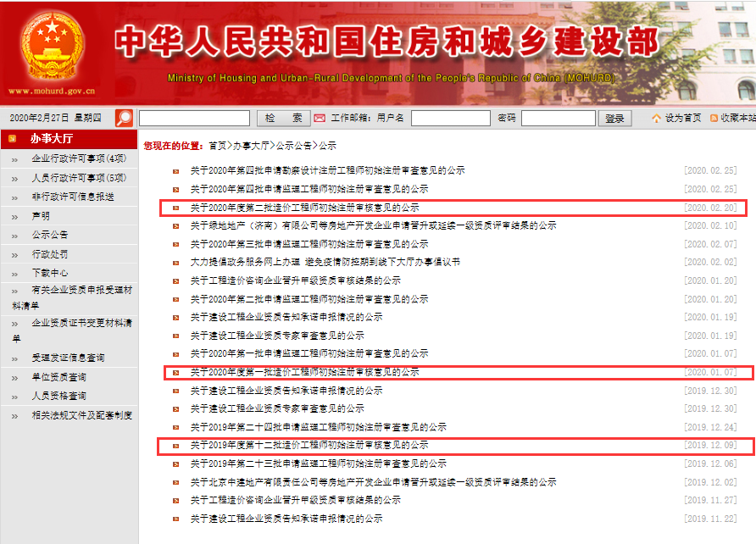Click the orange icon beside 收藏本站
Viewport: 756px width, 544px height.
point(714,118)
